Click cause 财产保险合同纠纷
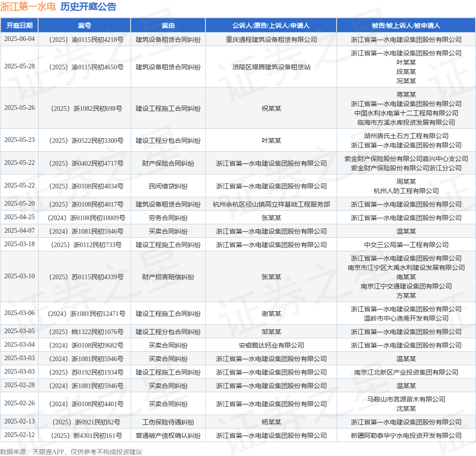 (x=168, y=163)
